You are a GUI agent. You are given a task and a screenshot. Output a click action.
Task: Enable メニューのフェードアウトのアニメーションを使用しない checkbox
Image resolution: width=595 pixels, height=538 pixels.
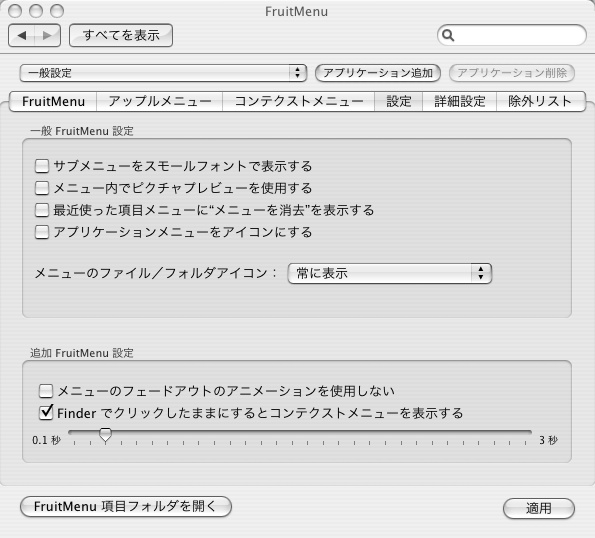[x=46, y=391]
